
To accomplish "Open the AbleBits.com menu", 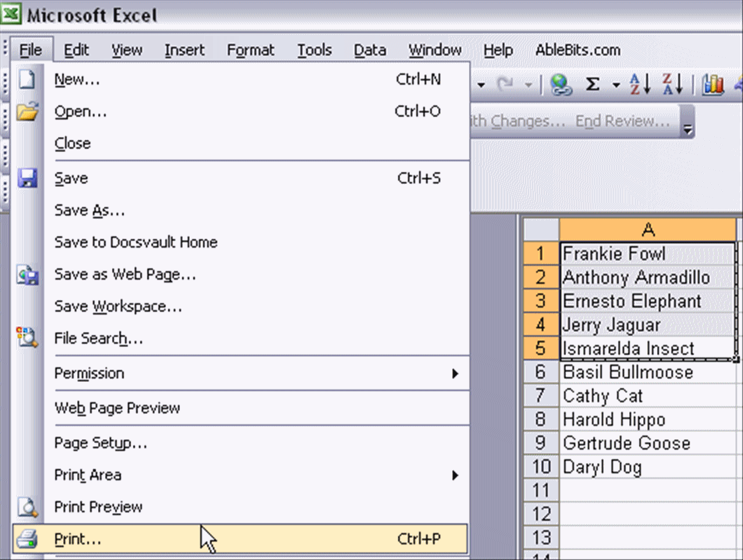I will click(578, 50).
